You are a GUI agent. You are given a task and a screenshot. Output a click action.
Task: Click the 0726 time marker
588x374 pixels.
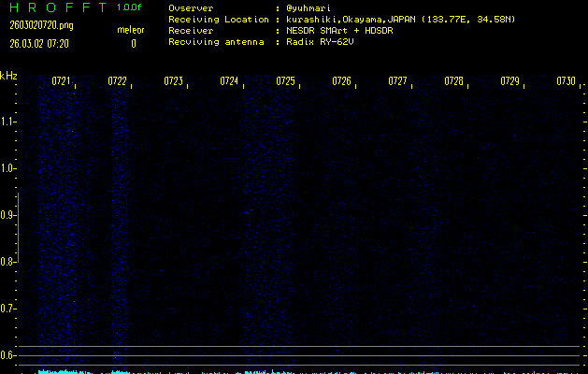341,81
